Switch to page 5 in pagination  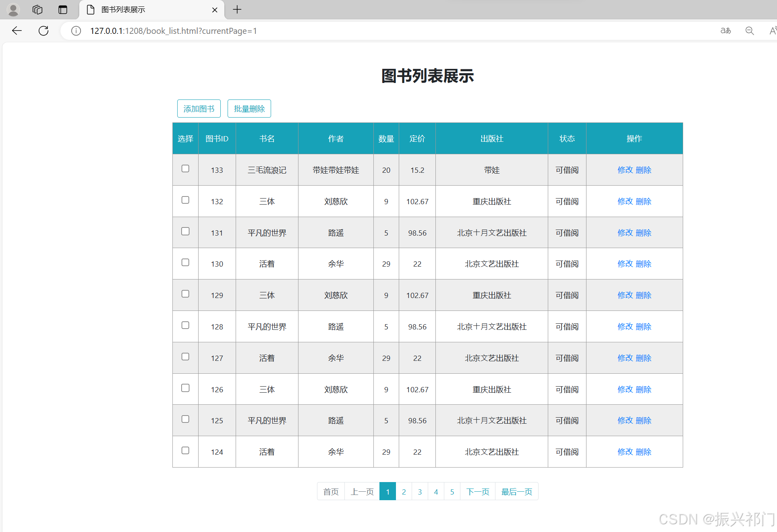[452, 492]
